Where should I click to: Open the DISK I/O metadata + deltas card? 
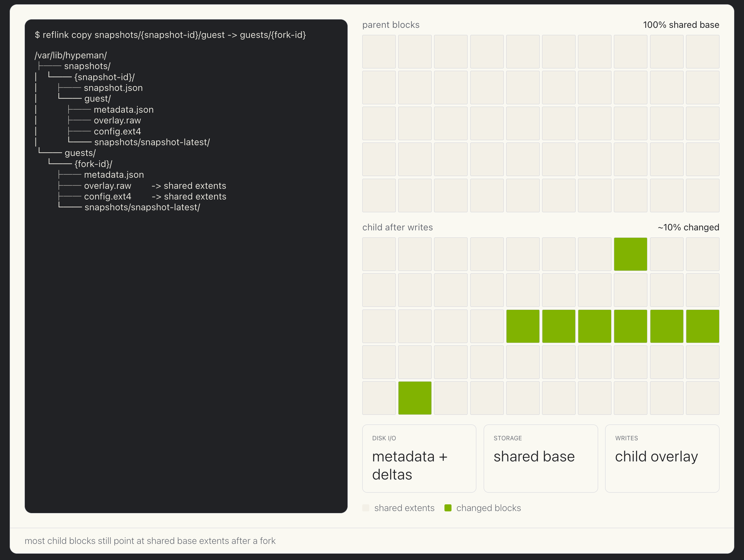[x=419, y=458]
